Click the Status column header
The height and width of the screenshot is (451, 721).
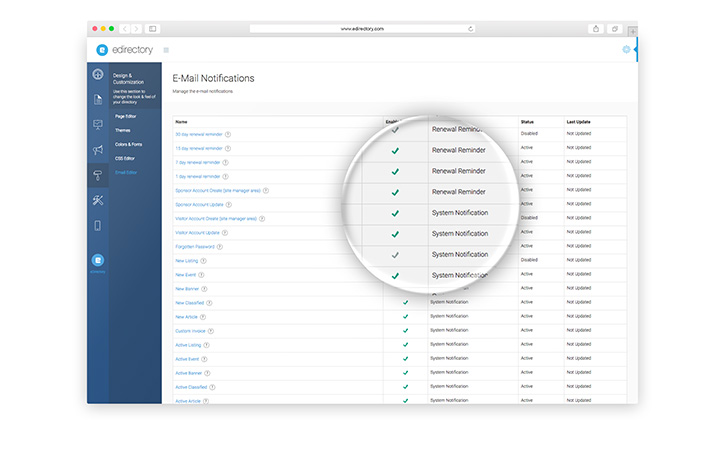pos(527,122)
